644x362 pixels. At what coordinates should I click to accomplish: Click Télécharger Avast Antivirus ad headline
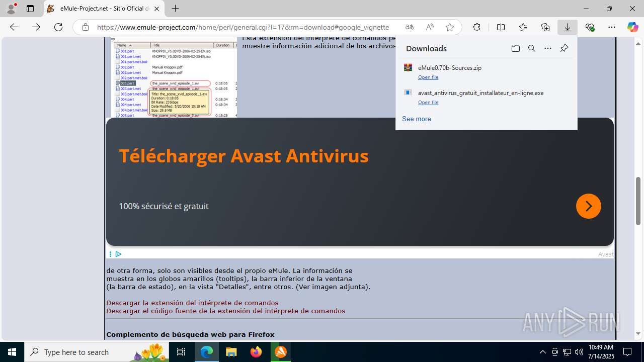coord(244,156)
